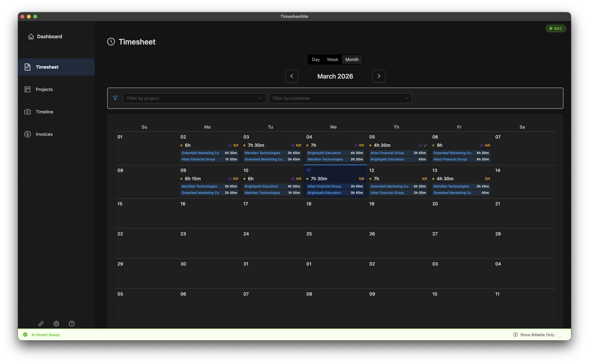Image resolution: width=589 pixels, height=364 pixels.
Task: Open the settings gear icon
Action: coord(56,324)
